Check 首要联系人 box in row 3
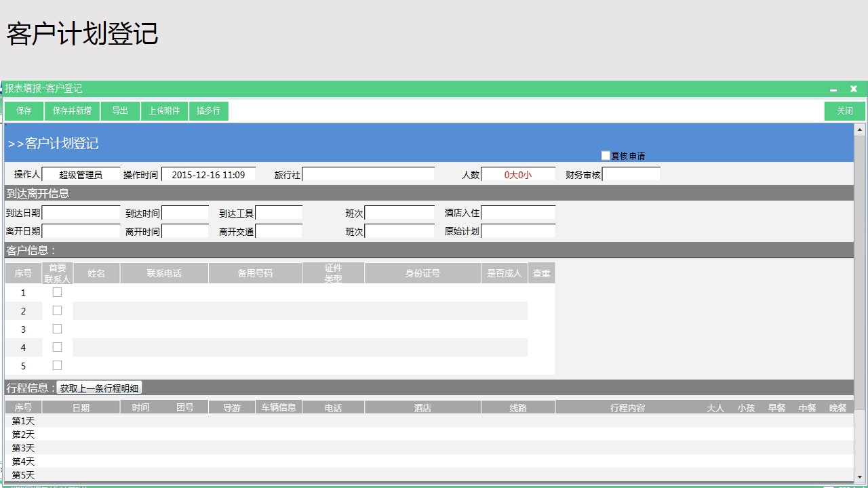The width and height of the screenshot is (868, 488). pyautogui.click(x=58, y=329)
